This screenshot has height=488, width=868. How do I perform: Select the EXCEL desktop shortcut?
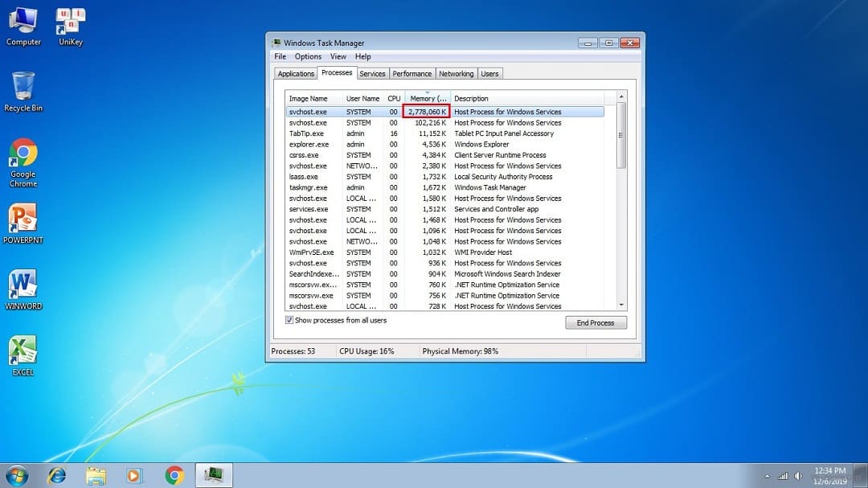tap(23, 352)
